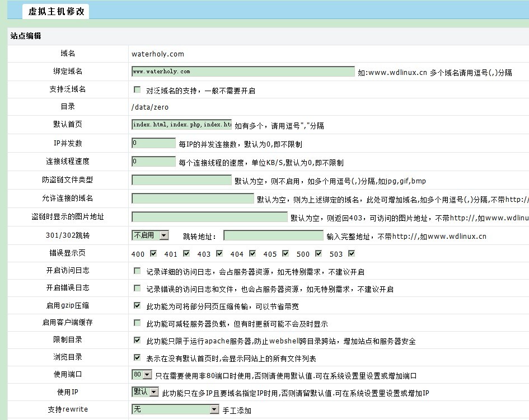The width and height of the screenshot is (529, 420).
Task: Uncheck the restrict directory checkbox
Action: [x=137, y=340]
